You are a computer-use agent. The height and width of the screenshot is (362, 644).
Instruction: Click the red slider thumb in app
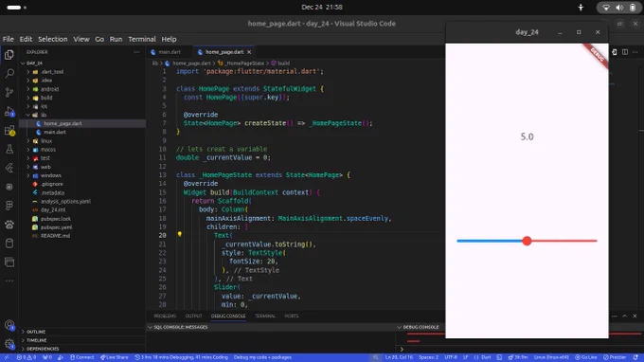[527, 242]
